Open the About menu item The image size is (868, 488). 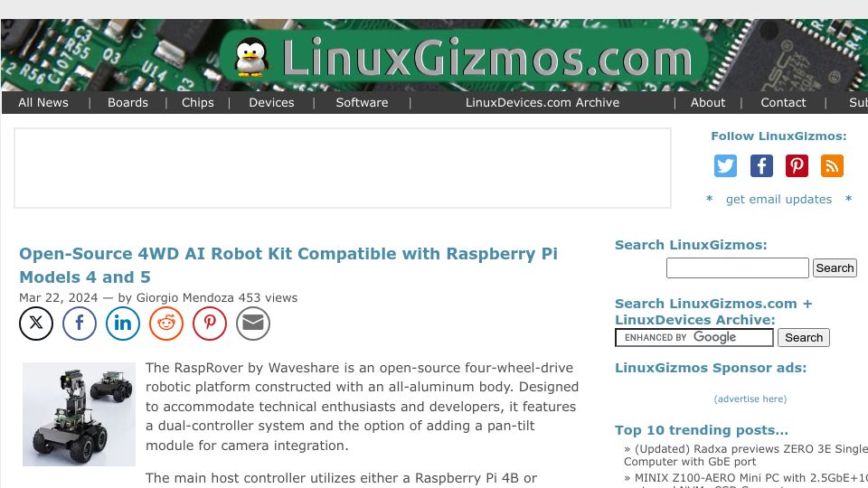click(x=707, y=102)
